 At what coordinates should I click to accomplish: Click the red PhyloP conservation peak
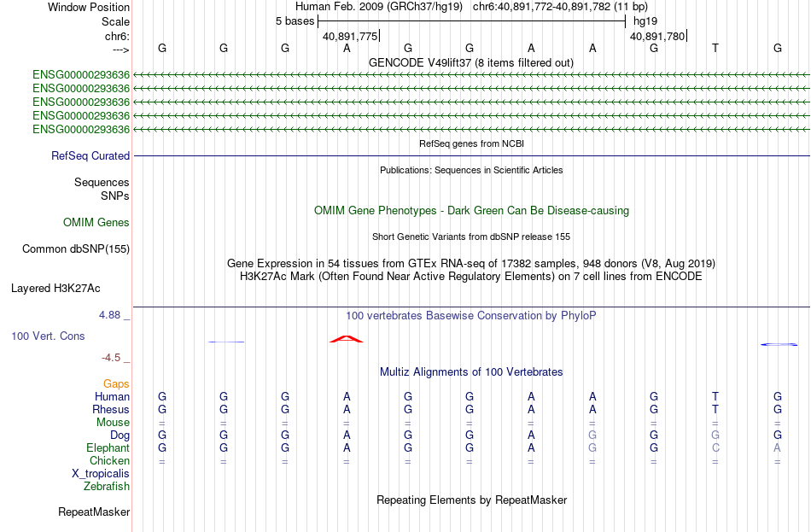[x=347, y=339]
